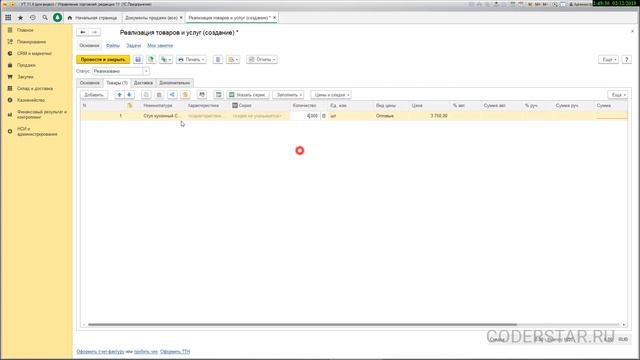Select the Основное form navigation item
Screen dimensions: 640x360
89,45
